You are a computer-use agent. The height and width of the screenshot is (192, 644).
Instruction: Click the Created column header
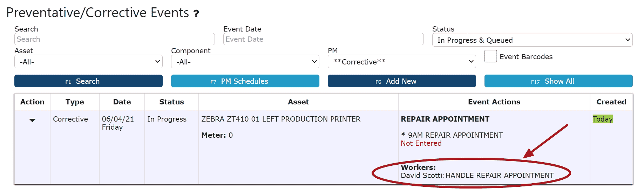[x=611, y=102]
